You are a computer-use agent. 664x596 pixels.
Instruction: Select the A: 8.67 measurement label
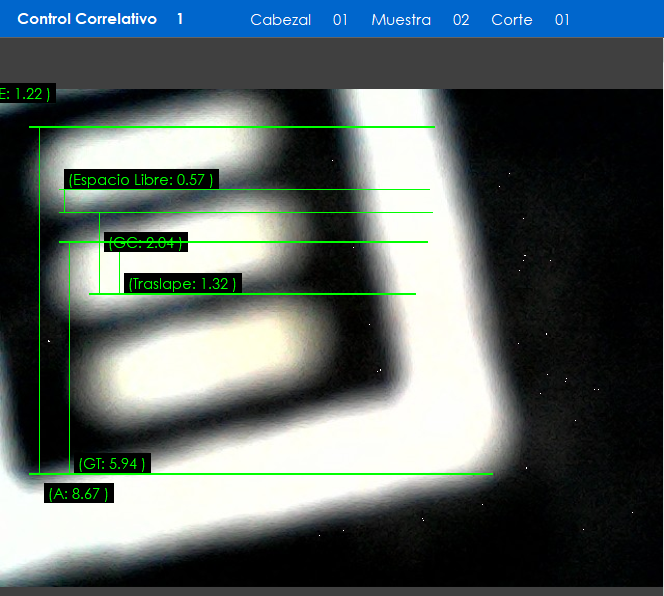point(78,494)
